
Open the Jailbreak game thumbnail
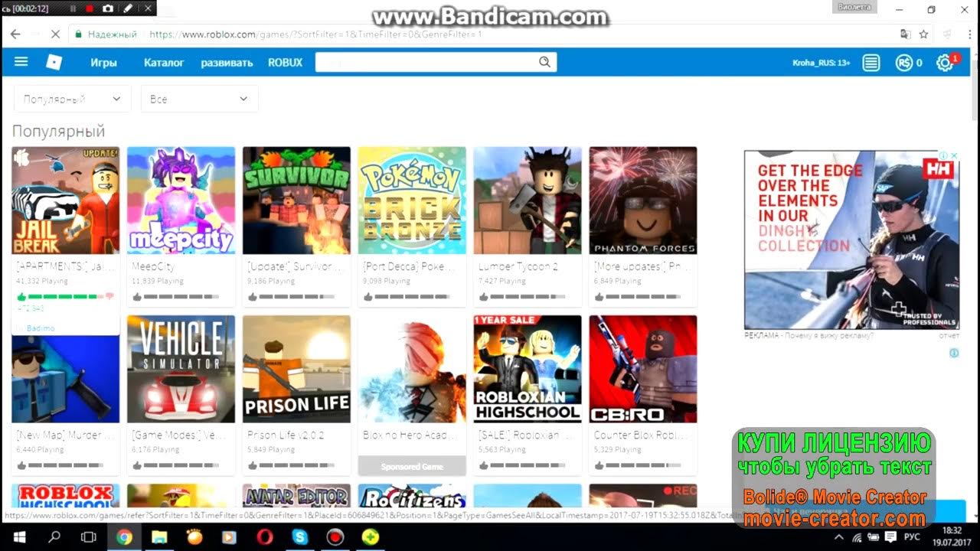coord(66,201)
